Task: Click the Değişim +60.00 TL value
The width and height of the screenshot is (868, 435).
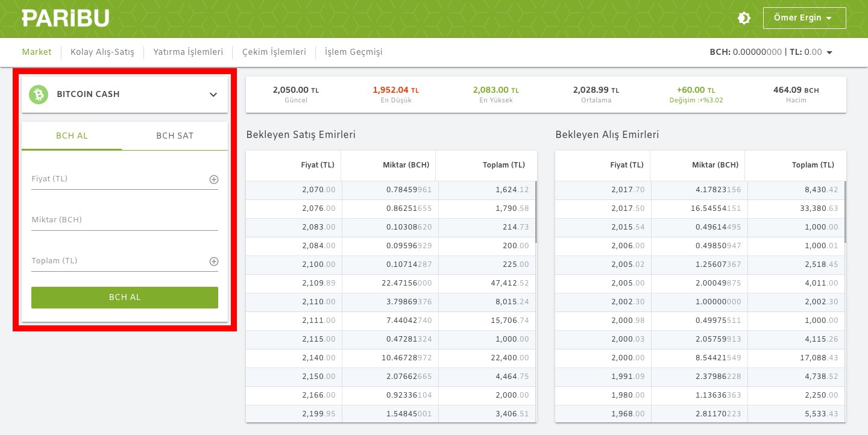Action: (696, 90)
